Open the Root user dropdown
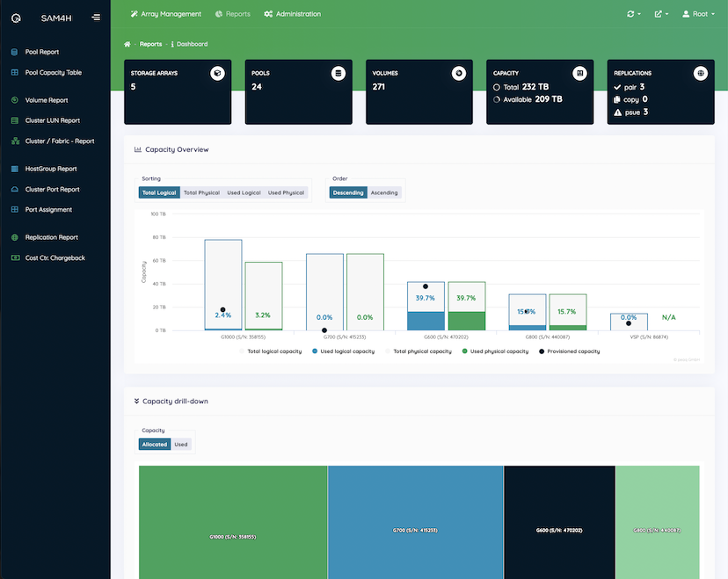Image resolution: width=728 pixels, height=579 pixels. [697, 14]
